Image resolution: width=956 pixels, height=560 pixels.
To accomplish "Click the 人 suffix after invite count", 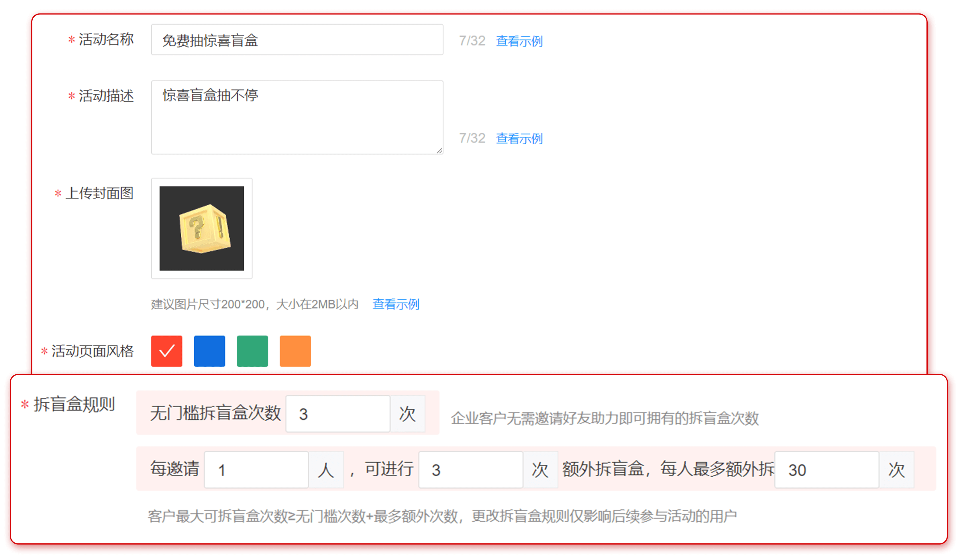I will [x=326, y=470].
